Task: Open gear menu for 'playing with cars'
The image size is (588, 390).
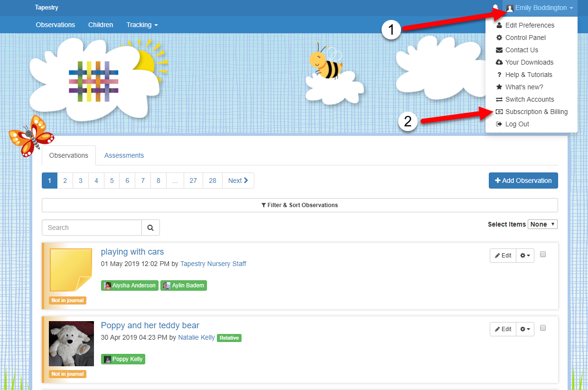Action: pyautogui.click(x=525, y=255)
